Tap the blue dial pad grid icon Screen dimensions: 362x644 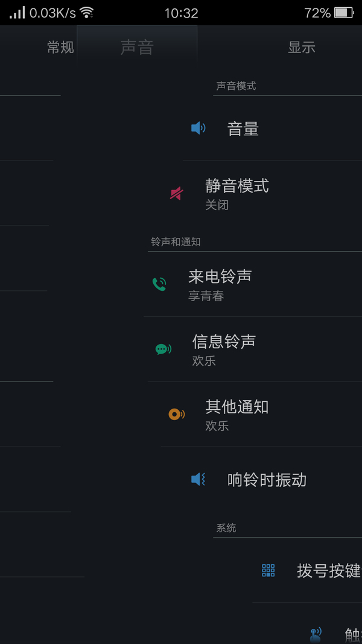click(268, 570)
